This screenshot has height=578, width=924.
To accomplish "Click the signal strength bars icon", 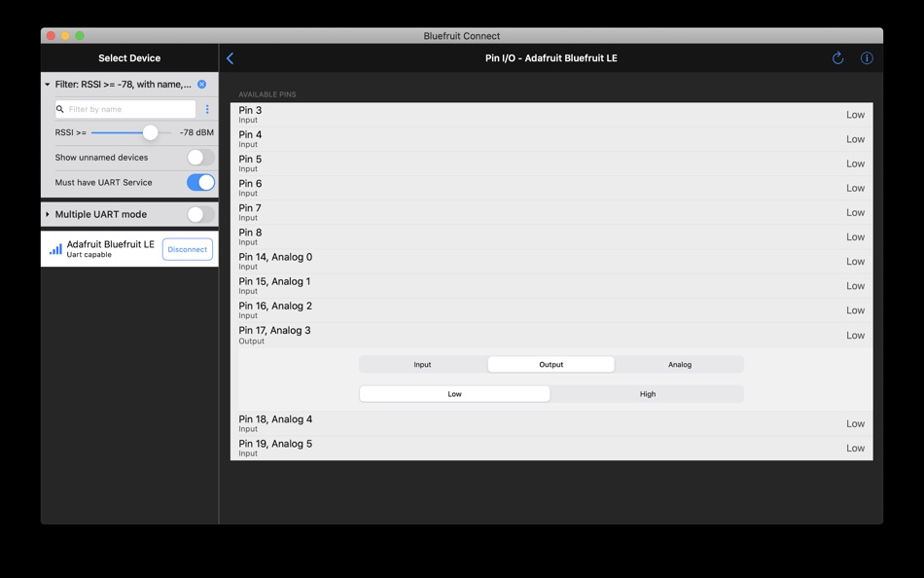I will (x=55, y=249).
